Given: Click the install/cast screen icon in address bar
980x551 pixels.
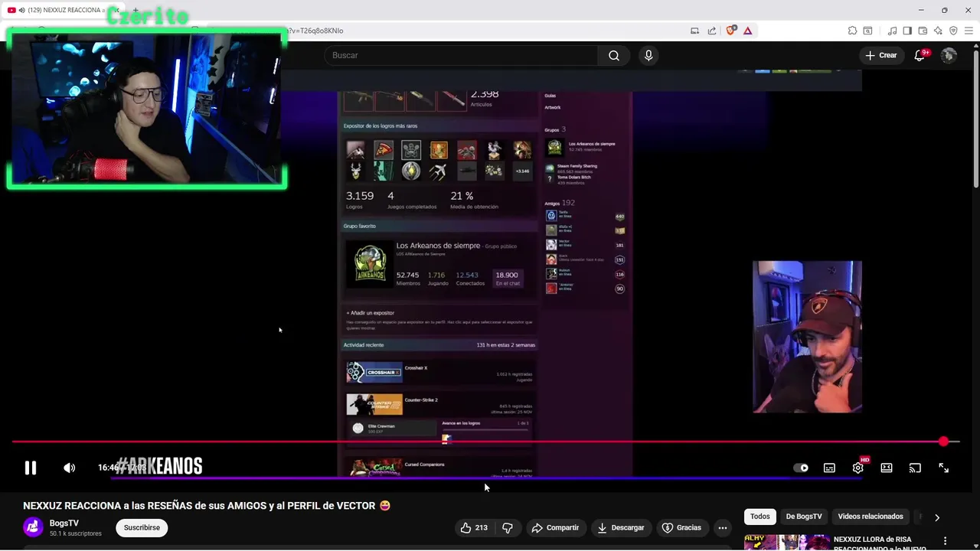Looking at the screenshot, I should [x=694, y=31].
